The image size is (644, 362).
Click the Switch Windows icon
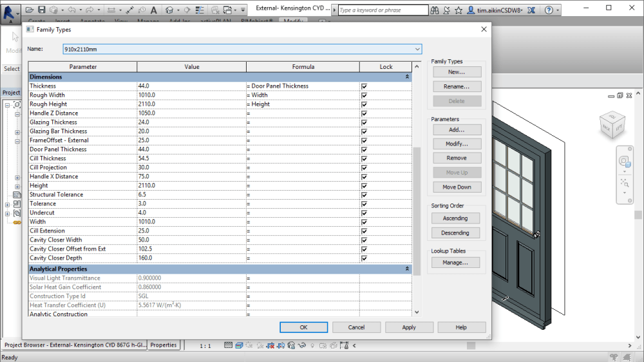tap(227, 10)
